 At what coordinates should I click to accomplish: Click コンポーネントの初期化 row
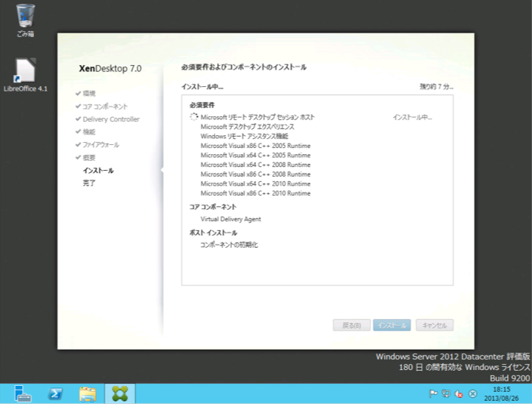click(x=229, y=245)
